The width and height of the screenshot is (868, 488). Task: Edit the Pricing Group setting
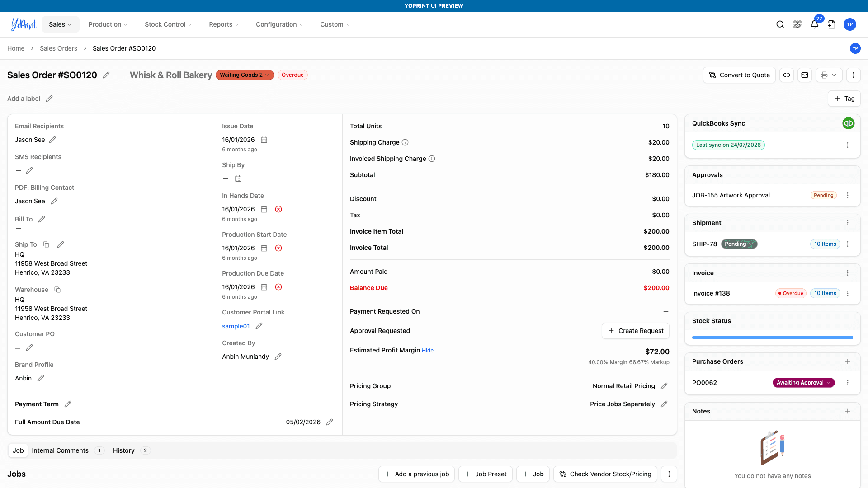pos(664,386)
